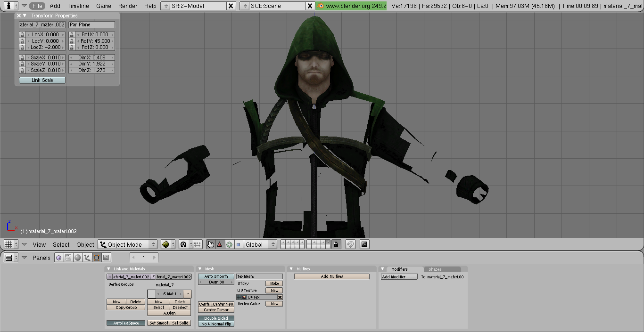Collapse the Multires panel

292,269
